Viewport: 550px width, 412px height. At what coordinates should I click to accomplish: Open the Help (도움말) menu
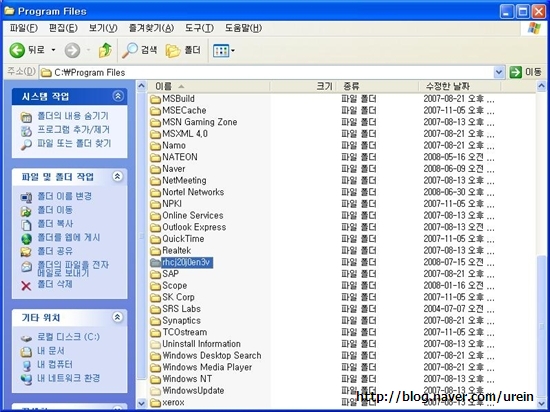coord(243,28)
